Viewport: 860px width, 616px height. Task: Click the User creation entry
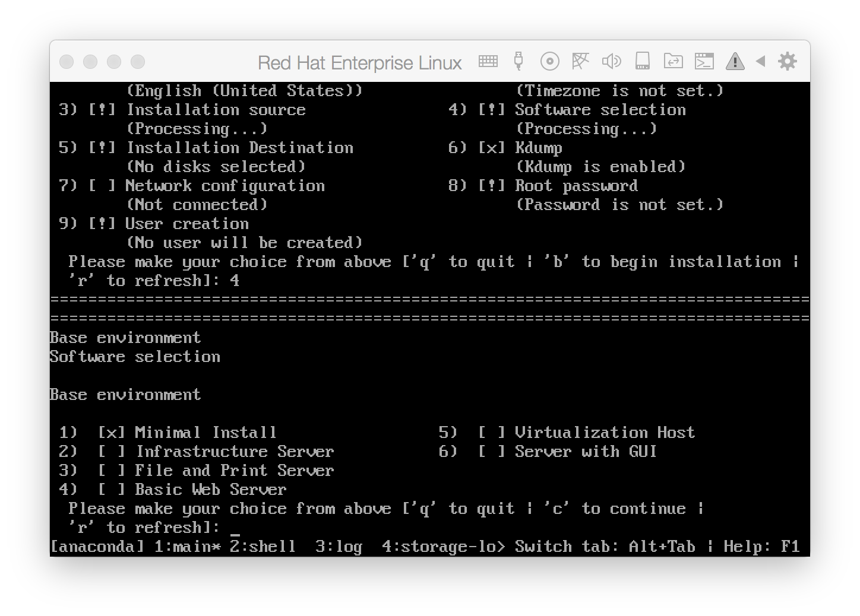coord(187,224)
